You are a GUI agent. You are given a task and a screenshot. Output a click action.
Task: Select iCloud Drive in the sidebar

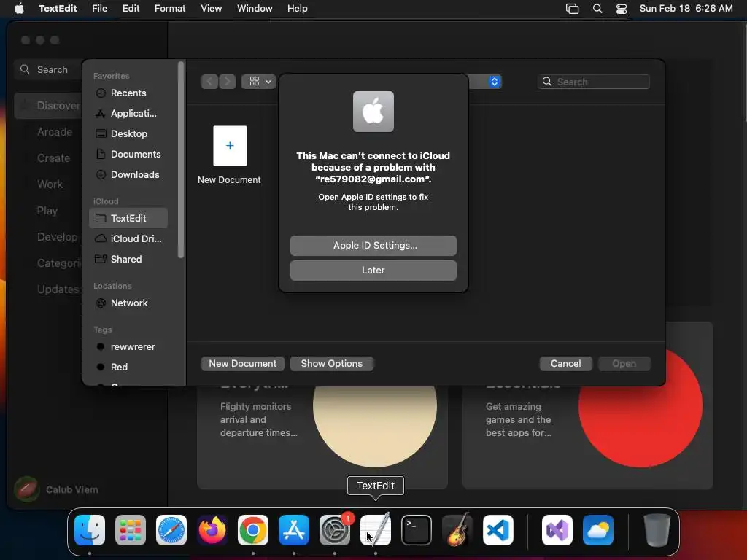point(128,238)
